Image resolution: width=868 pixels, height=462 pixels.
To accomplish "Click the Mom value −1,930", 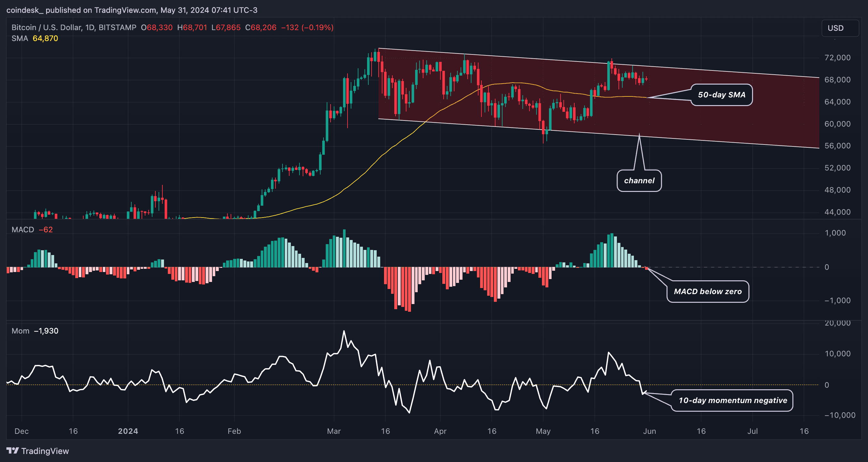I will click(x=46, y=331).
